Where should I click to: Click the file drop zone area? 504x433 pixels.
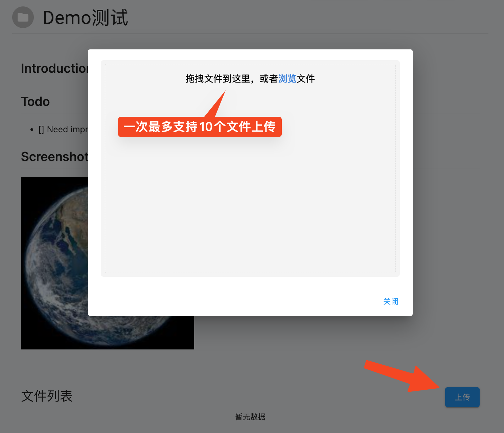click(250, 168)
